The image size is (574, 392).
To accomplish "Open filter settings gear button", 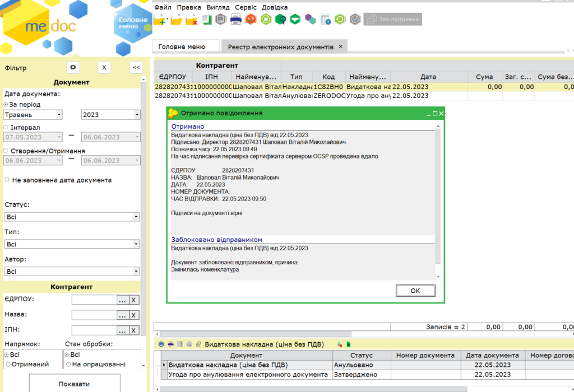I will [x=72, y=68].
